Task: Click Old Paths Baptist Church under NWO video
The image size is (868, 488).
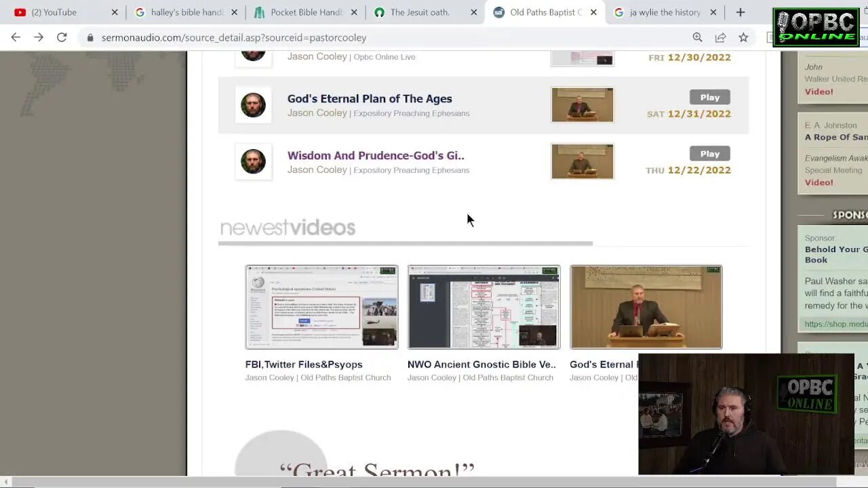Action: [x=508, y=378]
